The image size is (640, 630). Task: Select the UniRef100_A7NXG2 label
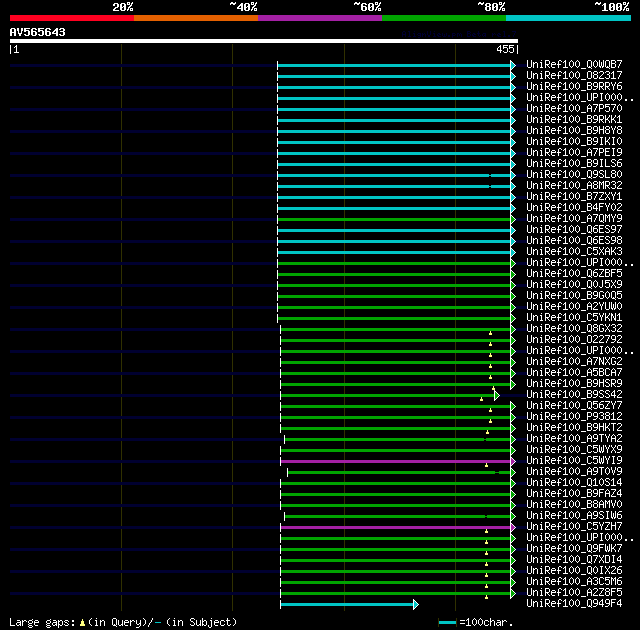(574, 362)
